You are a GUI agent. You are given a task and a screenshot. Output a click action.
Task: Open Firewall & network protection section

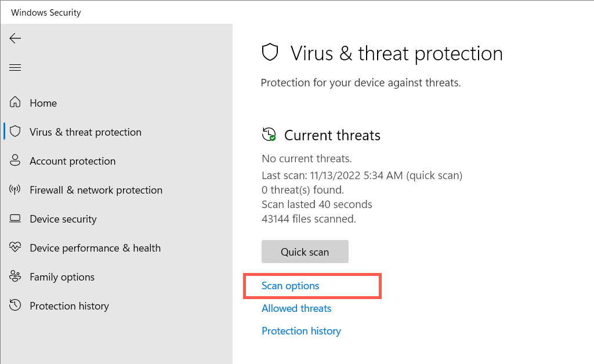96,190
